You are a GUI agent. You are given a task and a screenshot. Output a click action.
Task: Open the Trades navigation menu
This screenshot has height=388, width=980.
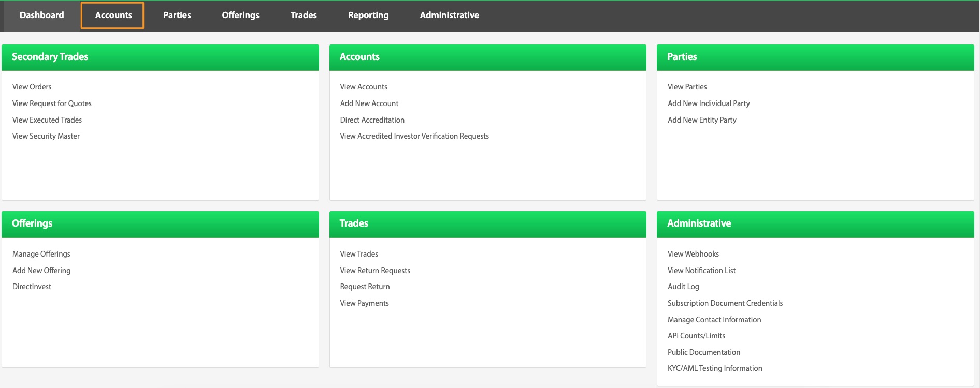(304, 15)
